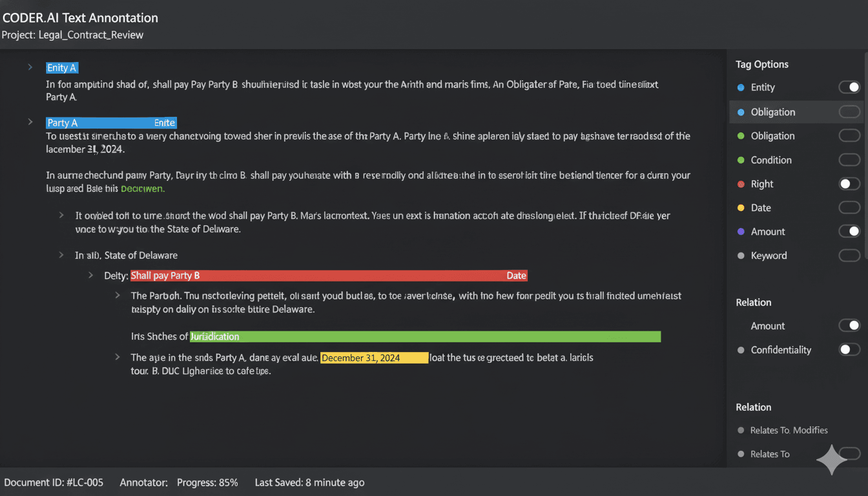Image resolution: width=868 pixels, height=496 pixels.
Task: Click the green dot next to Condition
Action: [x=741, y=160]
